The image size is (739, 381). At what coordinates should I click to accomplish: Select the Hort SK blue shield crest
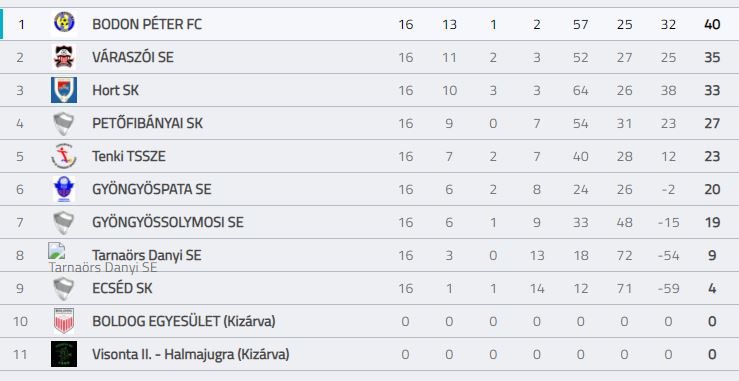coord(64,90)
